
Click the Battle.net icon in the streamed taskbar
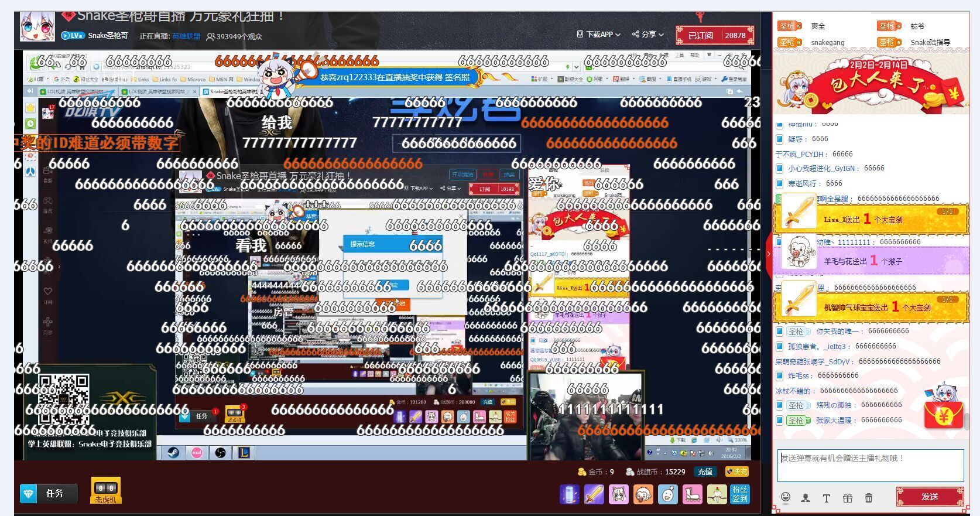click(221, 453)
